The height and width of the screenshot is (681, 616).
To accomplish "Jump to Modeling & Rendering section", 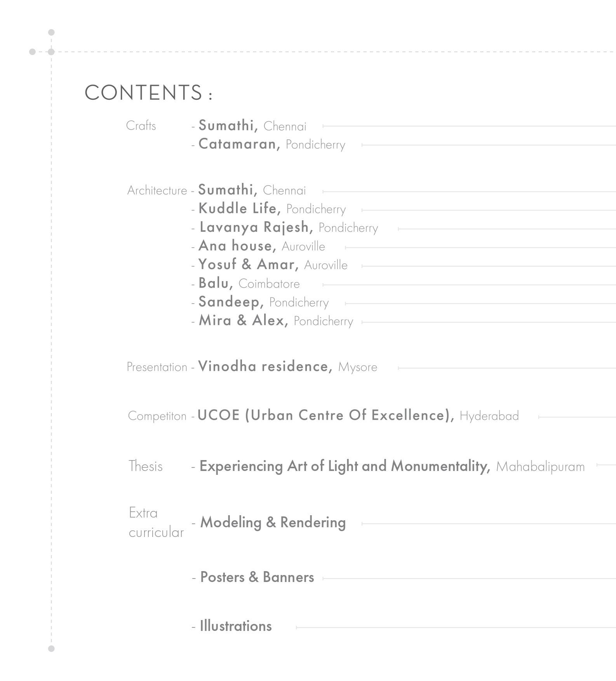I will (273, 523).
